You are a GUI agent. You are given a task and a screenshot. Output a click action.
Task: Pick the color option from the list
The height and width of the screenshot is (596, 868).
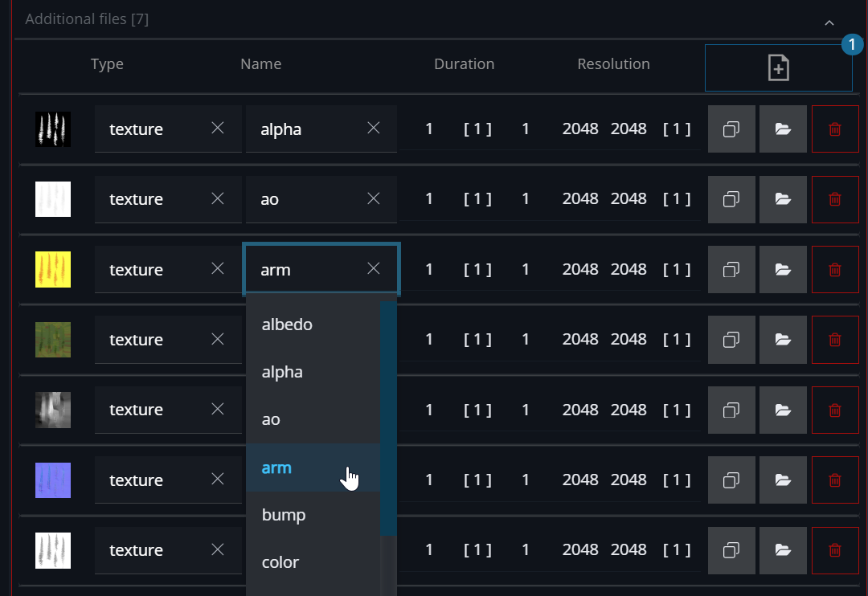[x=280, y=562]
